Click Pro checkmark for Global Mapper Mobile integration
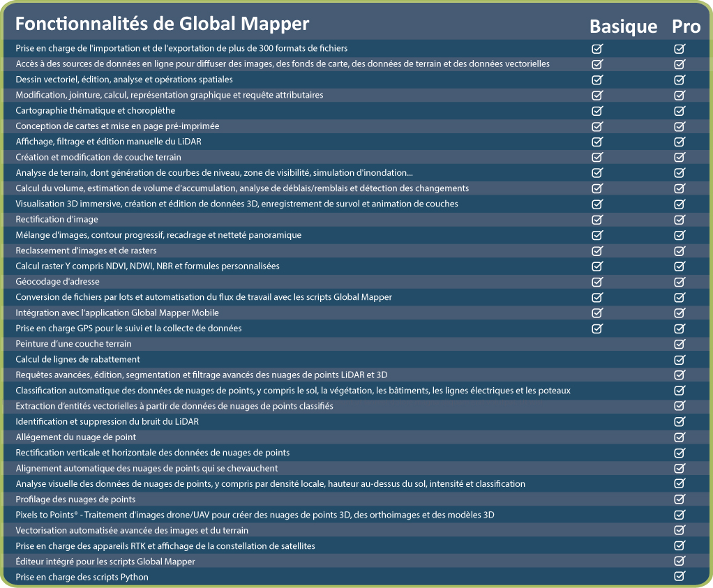Screen dimensions: 713x588 680,313
